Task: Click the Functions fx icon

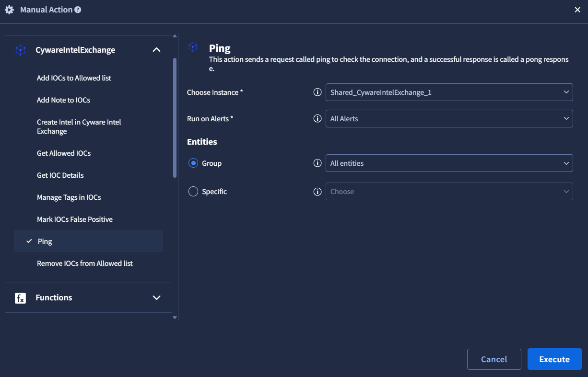Action: click(x=20, y=298)
